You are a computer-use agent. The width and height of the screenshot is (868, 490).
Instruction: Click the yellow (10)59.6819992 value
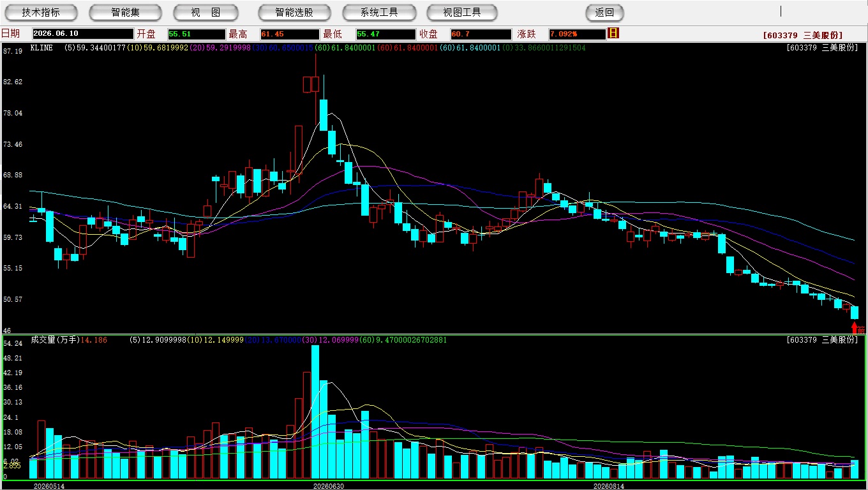click(157, 47)
